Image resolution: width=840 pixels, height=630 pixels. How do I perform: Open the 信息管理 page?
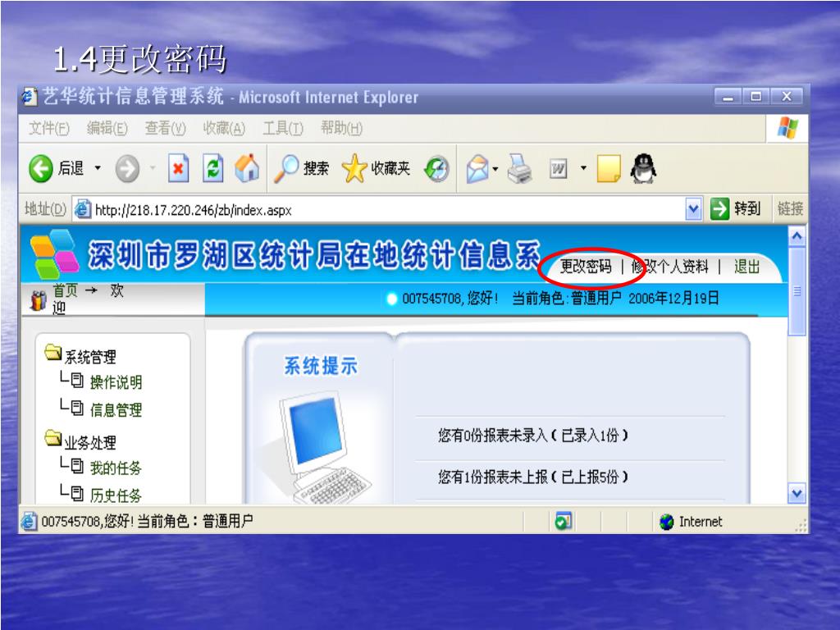pos(116,410)
